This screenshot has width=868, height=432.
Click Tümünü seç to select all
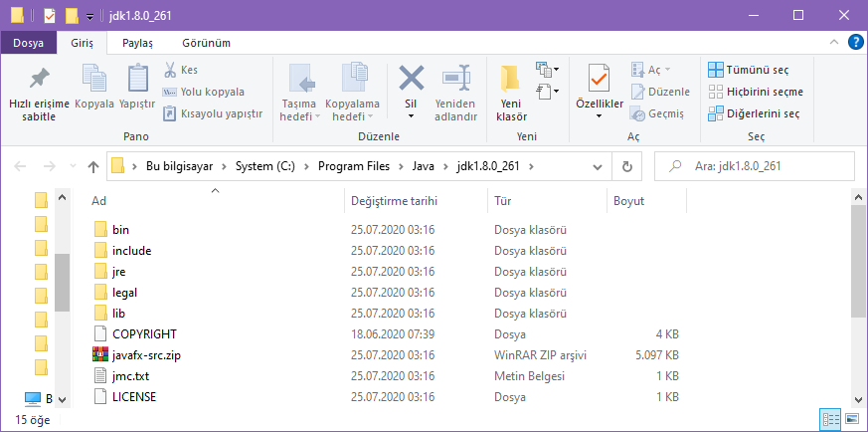749,70
